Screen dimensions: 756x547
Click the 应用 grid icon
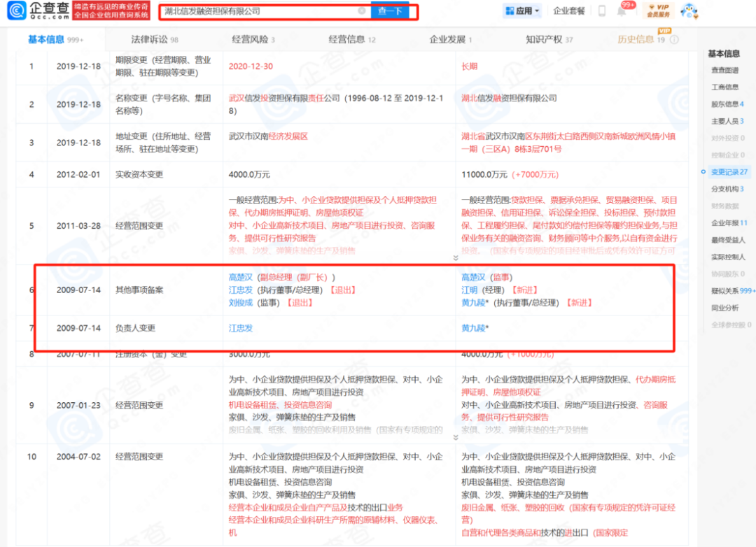point(510,11)
